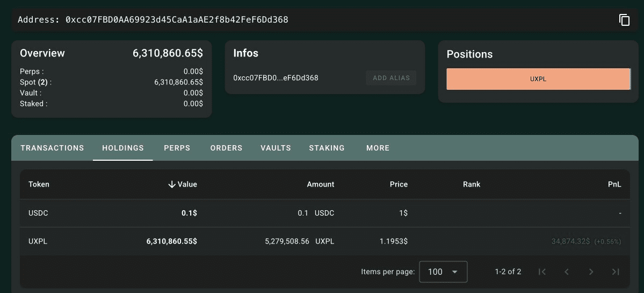Click the UXPL position bar

(x=538, y=79)
